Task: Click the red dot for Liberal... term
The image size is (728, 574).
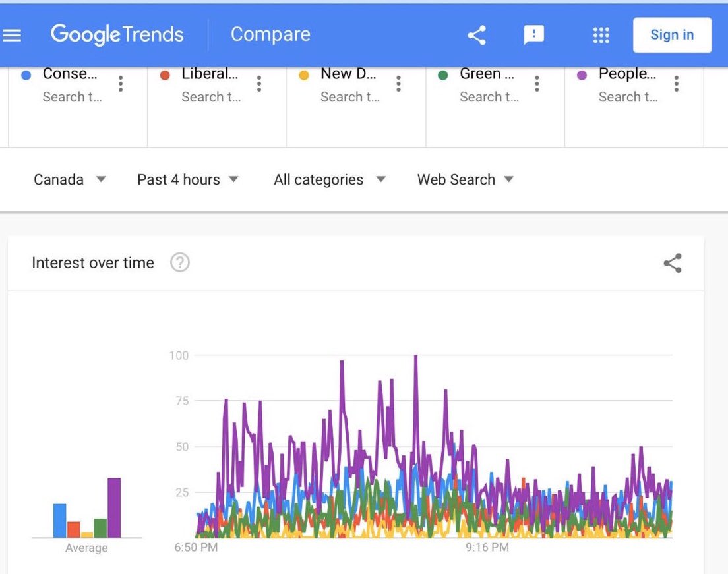Action: tap(165, 75)
